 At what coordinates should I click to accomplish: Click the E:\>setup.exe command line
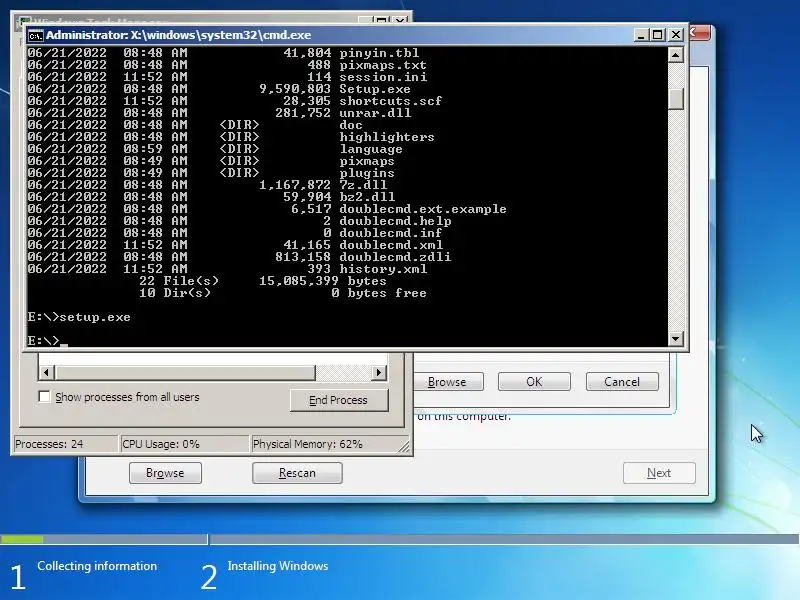pyautogui.click(x=79, y=317)
